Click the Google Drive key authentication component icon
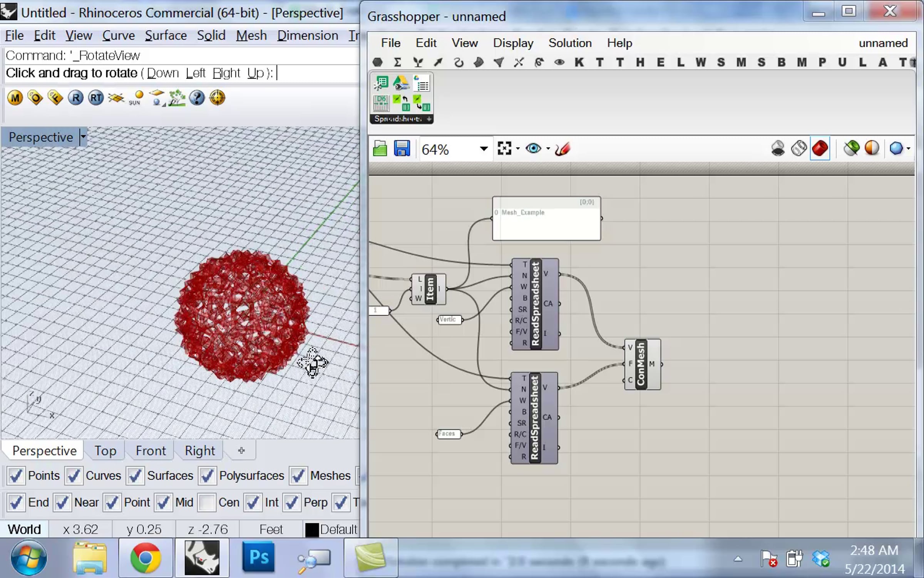 click(x=401, y=83)
